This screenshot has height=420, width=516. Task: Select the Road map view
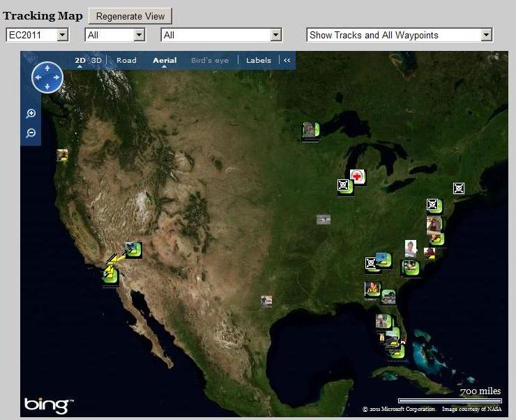(x=126, y=60)
